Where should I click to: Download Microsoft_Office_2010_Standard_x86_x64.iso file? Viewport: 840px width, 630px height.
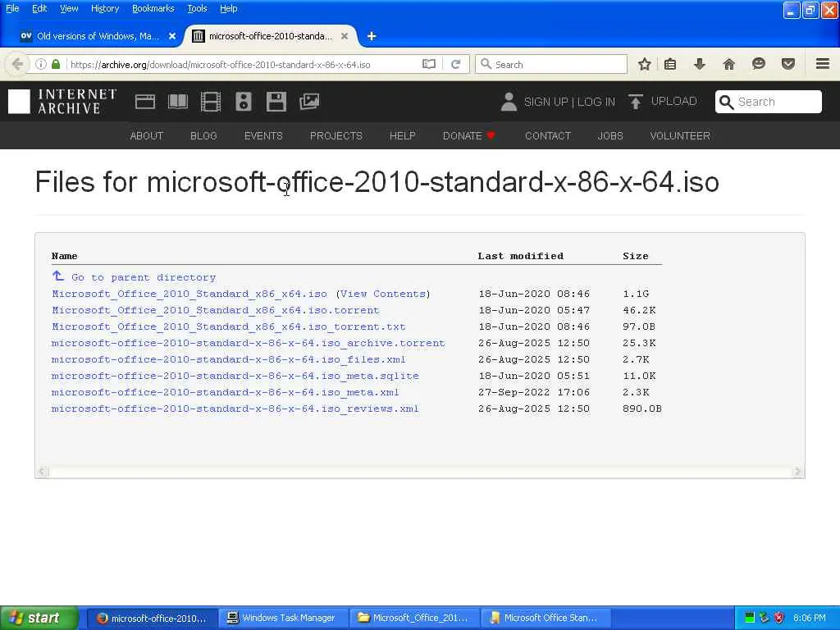[x=189, y=294]
